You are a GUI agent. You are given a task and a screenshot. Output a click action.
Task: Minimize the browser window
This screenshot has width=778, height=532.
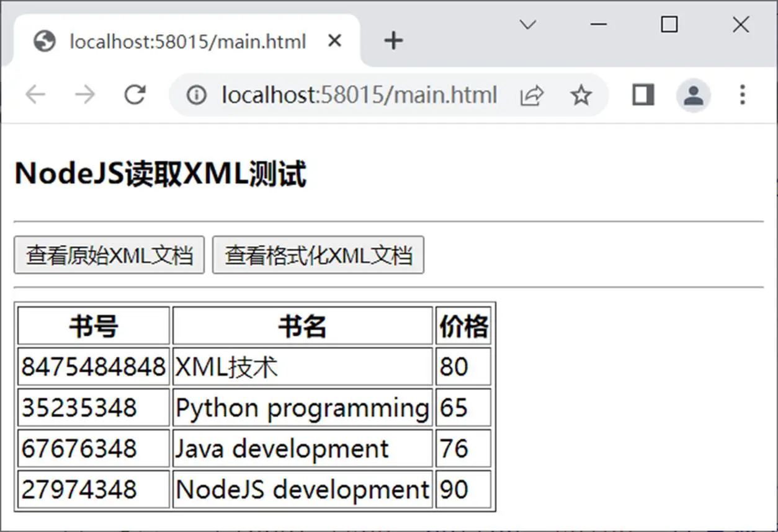[599, 25]
